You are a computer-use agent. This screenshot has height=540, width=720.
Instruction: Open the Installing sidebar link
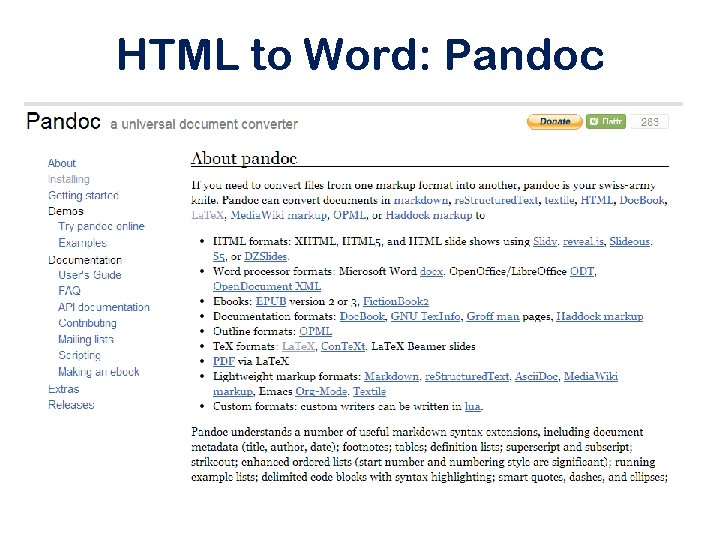(68, 179)
